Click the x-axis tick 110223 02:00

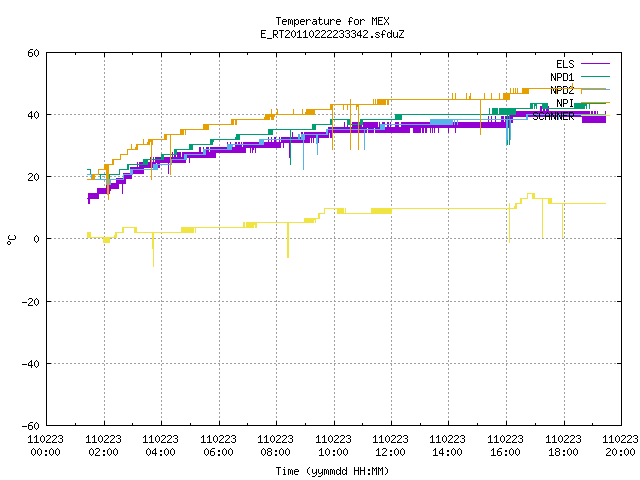(x=104, y=446)
